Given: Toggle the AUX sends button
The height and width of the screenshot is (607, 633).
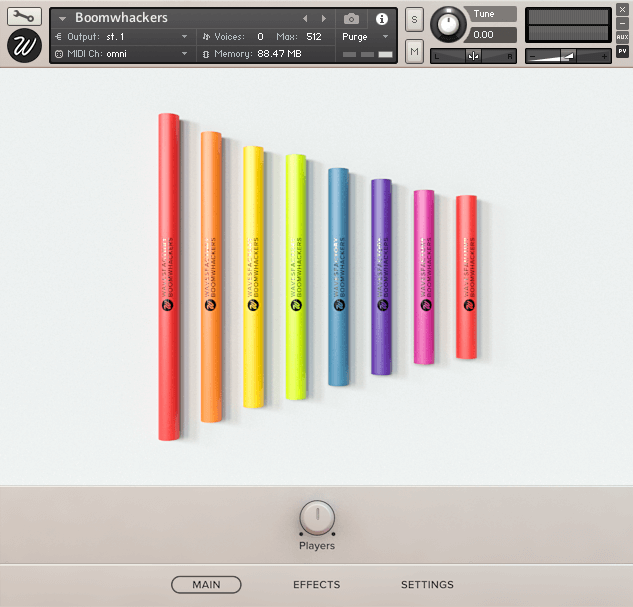Looking at the screenshot, I should (622, 37).
